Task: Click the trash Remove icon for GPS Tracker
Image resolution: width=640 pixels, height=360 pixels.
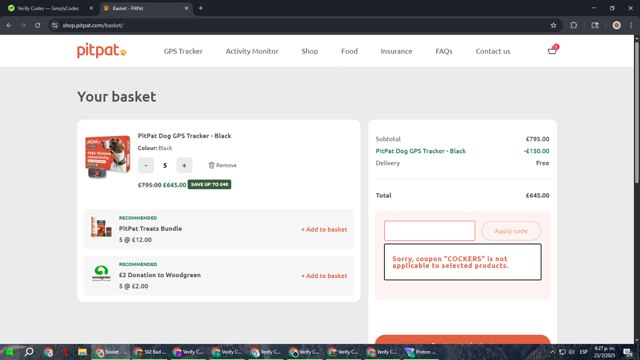Action: (x=211, y=165)
